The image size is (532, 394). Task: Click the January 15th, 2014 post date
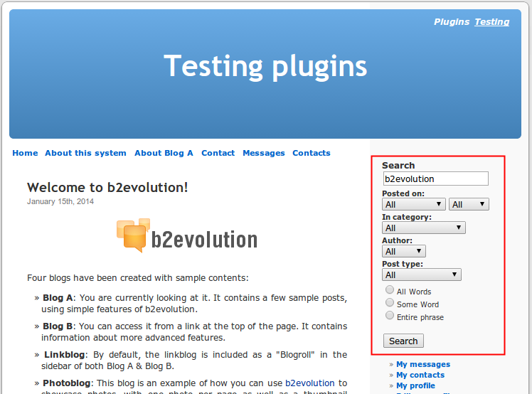60,201
